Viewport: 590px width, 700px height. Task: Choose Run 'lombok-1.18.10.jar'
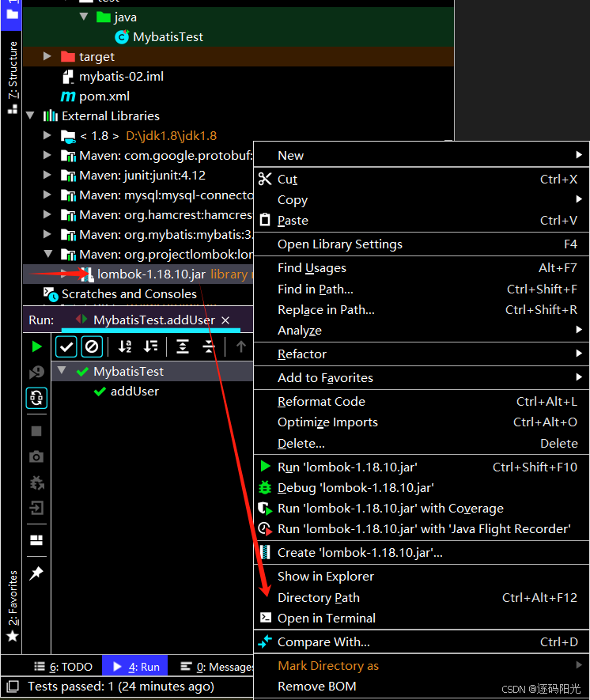422,467
